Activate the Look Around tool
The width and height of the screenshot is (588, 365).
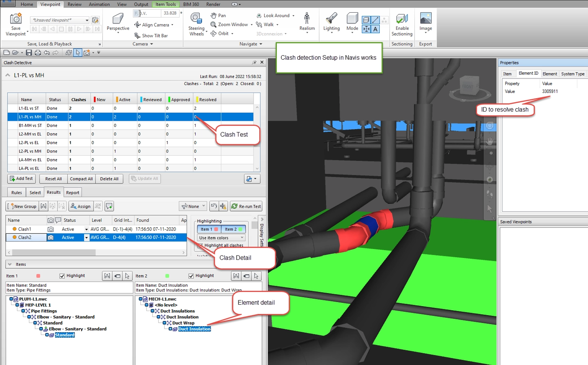(x=259, y=16)
